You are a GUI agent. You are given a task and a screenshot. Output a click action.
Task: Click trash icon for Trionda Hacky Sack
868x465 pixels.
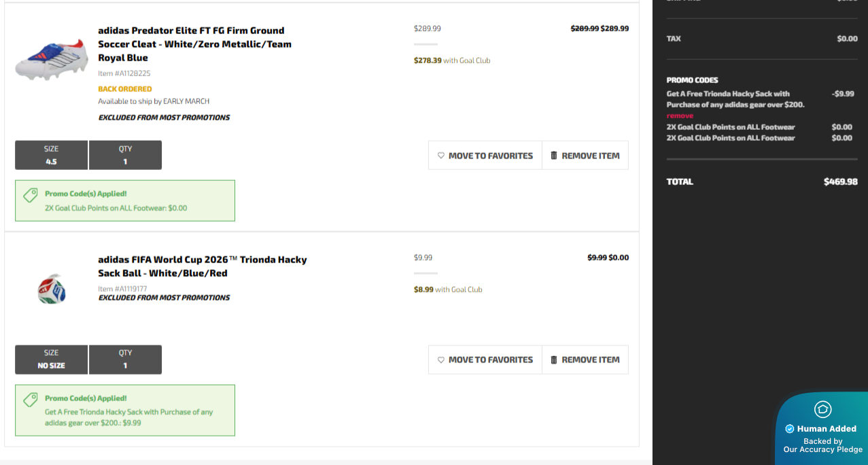[x=554, y=360]
